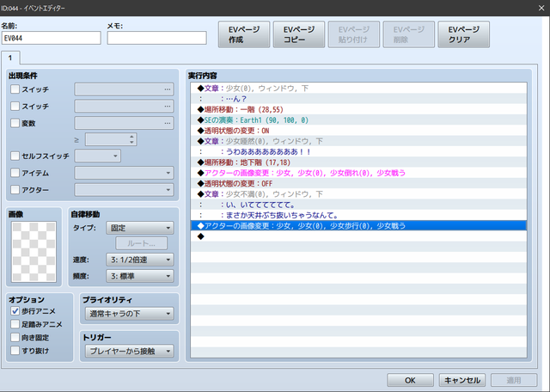Viewport: 550px width, 392px height.
Task: Tick the 変数 condition checkbox
Action: [x=15, y=123]
